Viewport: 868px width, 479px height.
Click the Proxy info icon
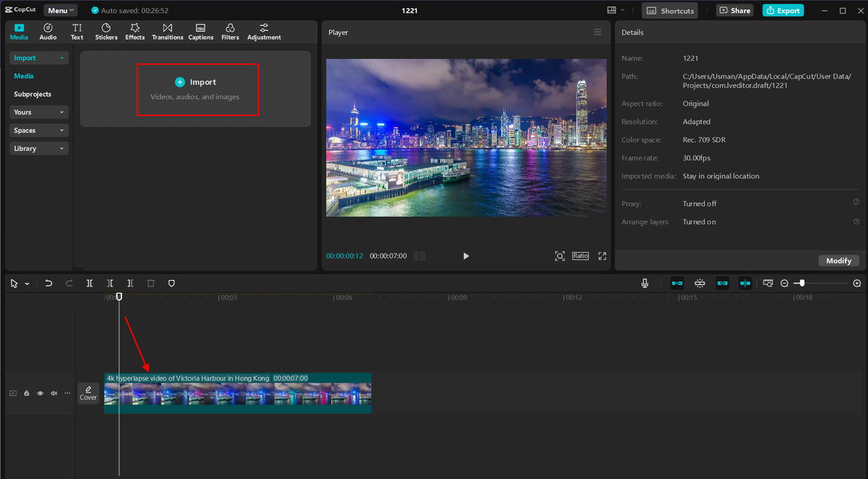(x=856, y=203)
